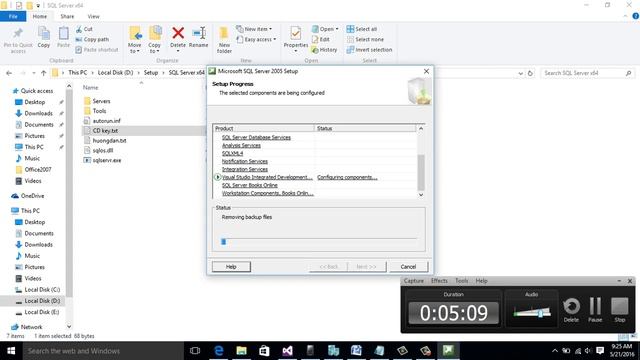Image resolution: width=640 pixels, height=360 pixels.
Task: Expand the New item dropdown
Action: pos(254,29)
